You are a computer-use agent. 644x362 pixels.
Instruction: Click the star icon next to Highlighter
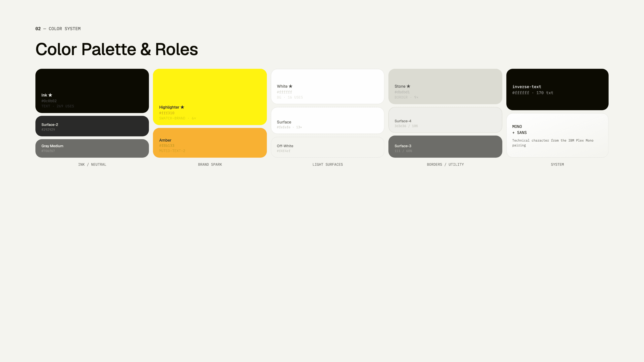(x=182, y=107)
